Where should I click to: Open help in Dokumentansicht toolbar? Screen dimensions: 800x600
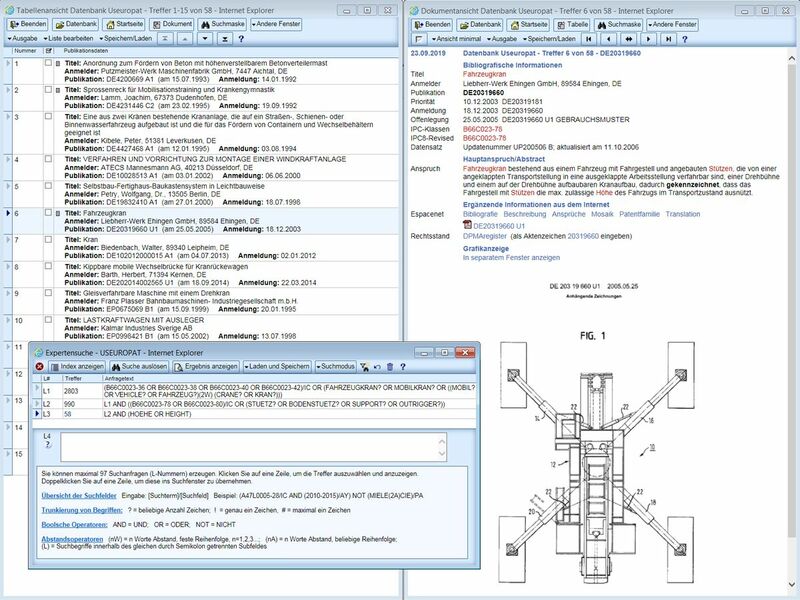[x=685, y=39]
